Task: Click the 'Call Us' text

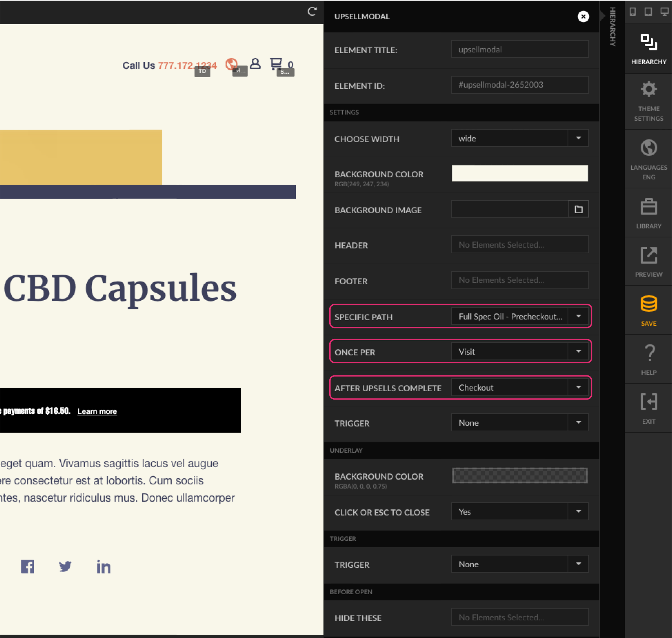Action: pyautogui.click(x=139, y=66)
